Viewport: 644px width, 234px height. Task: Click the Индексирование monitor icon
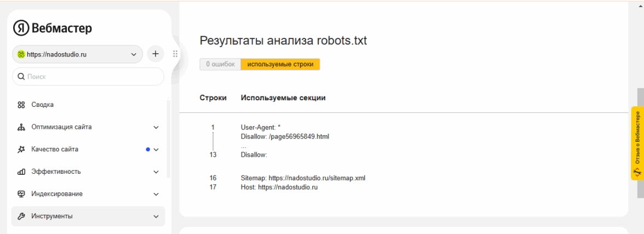21,194
